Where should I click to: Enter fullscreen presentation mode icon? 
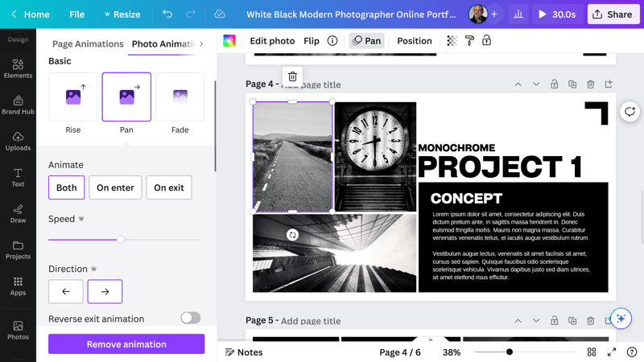click(612, 352)
